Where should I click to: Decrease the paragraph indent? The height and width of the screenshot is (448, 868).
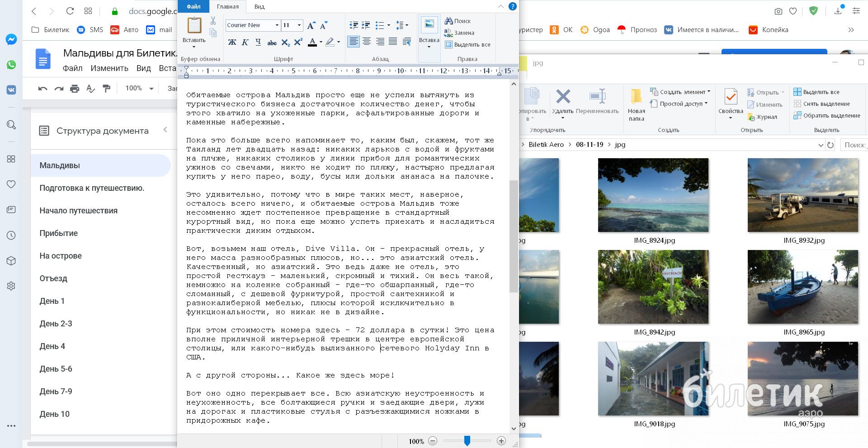(x=354, y=25)
